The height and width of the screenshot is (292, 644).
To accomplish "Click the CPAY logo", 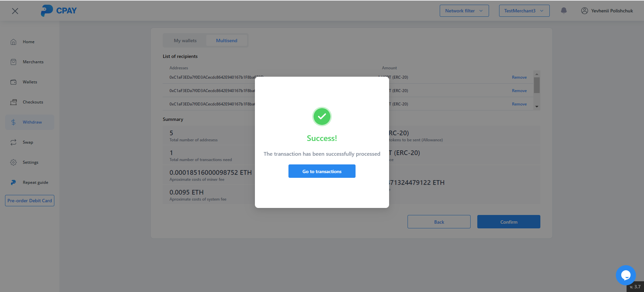I will tap(59, 11).
